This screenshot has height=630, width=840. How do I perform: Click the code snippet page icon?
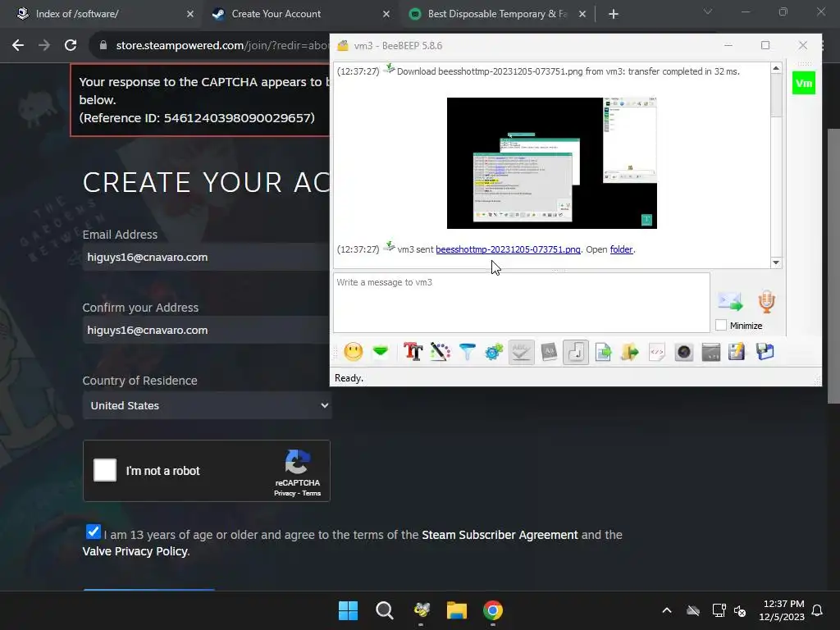coord(657,352)
